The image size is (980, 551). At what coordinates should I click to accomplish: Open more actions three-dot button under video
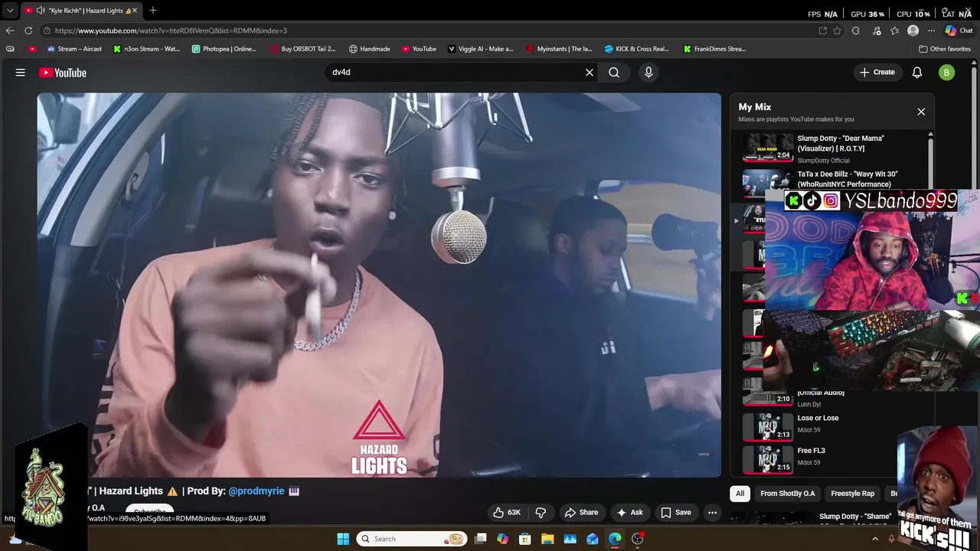pyautogui.click(x=712, y=513)
